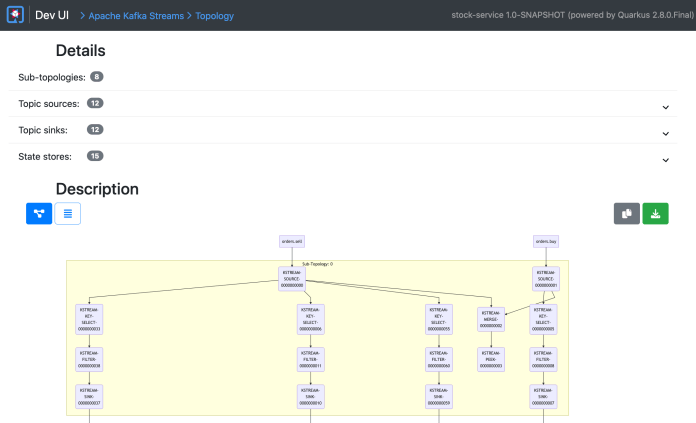
Task: Click the KSTREAM-PEEK-0000000003 node
Action: (x=491, y=360)
